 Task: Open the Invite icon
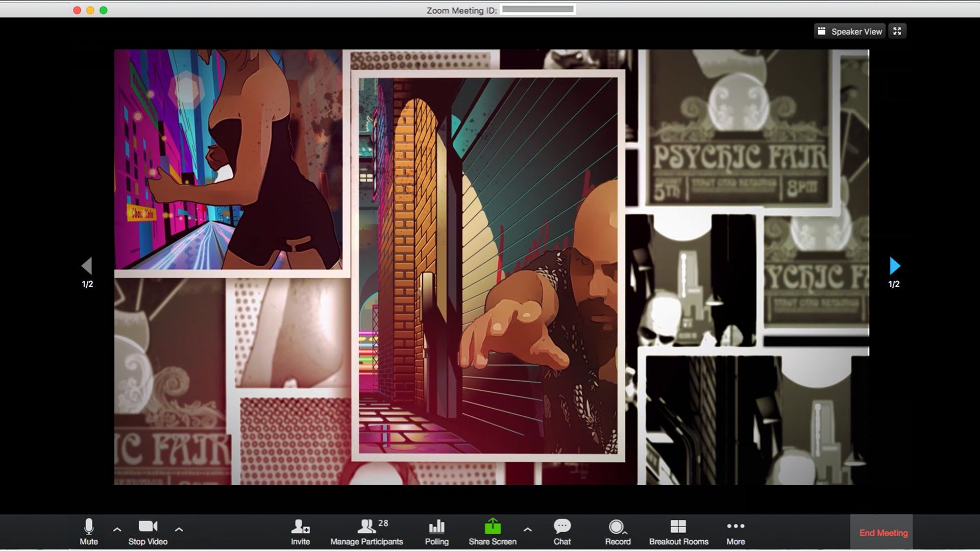point(300,531)
